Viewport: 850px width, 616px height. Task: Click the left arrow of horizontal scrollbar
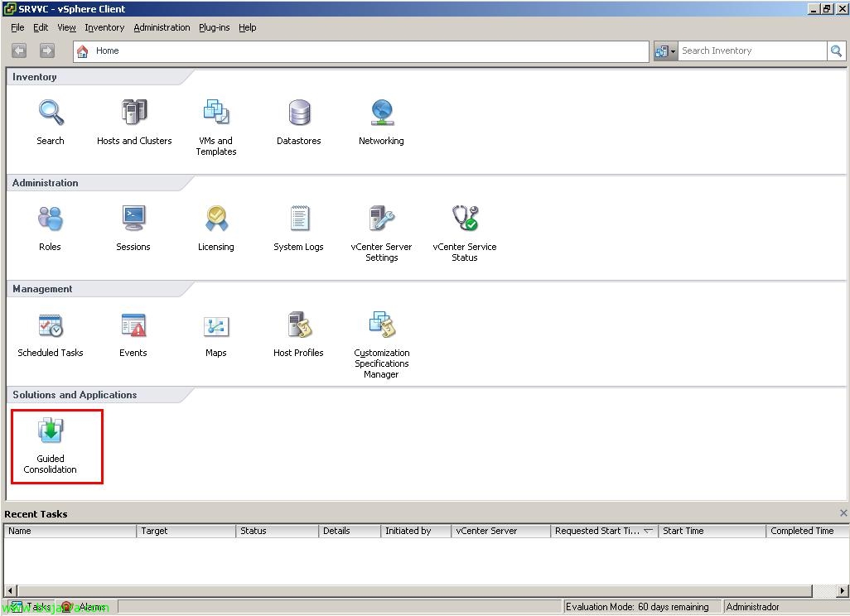pyautogui.click(x=10, y=590)
